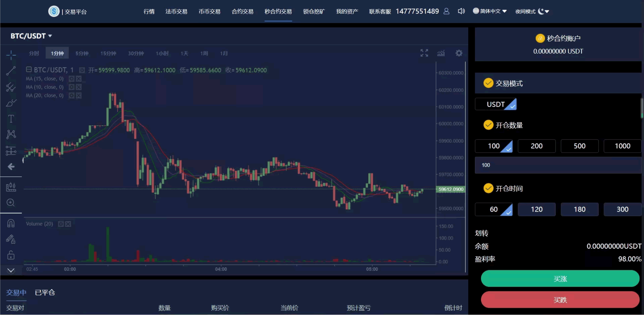This screenshot has width=644, height=315.
Task: Choose the text annotation tool
Action: coord(11,119)
